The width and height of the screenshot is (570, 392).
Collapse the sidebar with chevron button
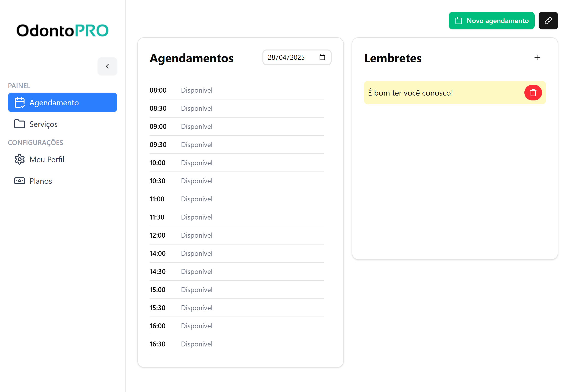[x=107, y=66]
